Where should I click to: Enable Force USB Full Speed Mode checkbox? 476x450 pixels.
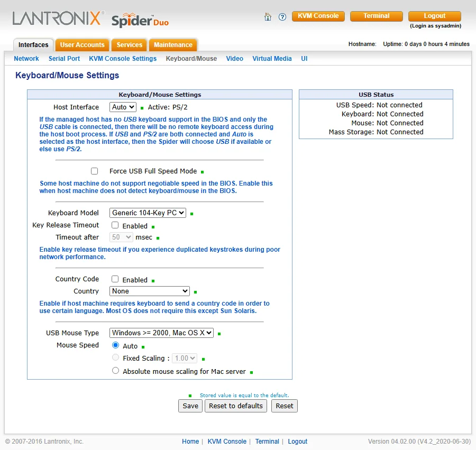coord(95,171)
